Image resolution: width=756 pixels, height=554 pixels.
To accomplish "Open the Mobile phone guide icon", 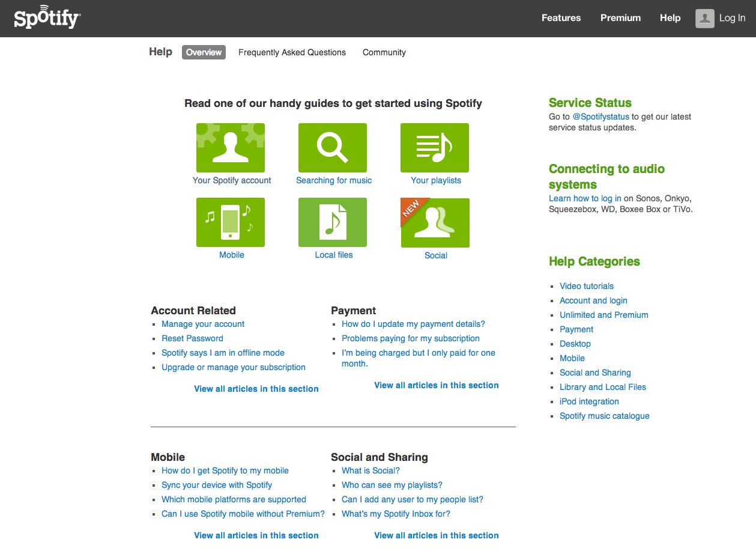I will coord(231,222).
